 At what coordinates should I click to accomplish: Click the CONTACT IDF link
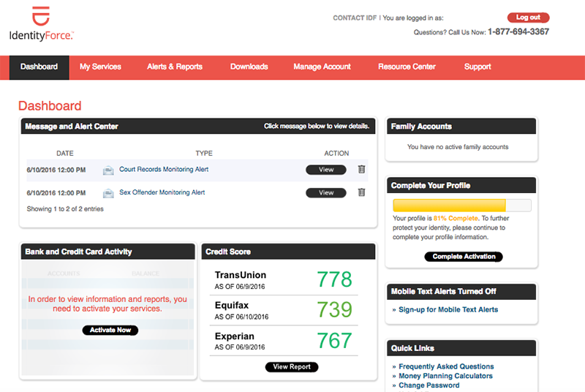355,18
